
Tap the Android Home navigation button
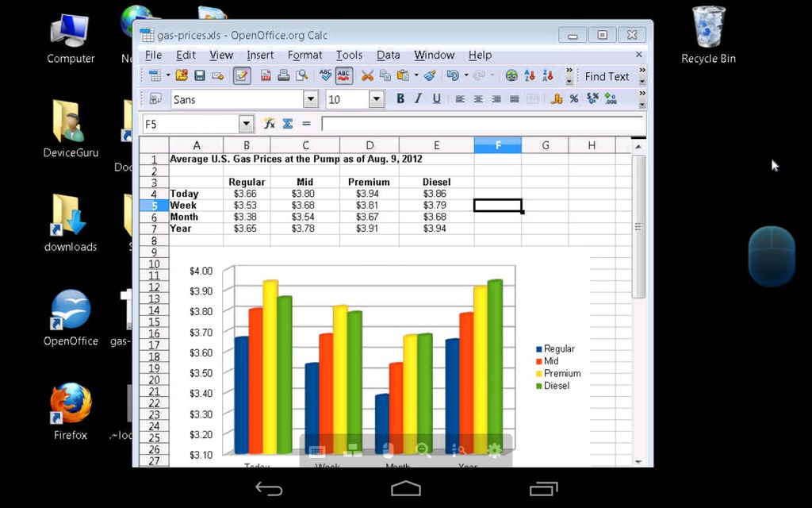406,489
